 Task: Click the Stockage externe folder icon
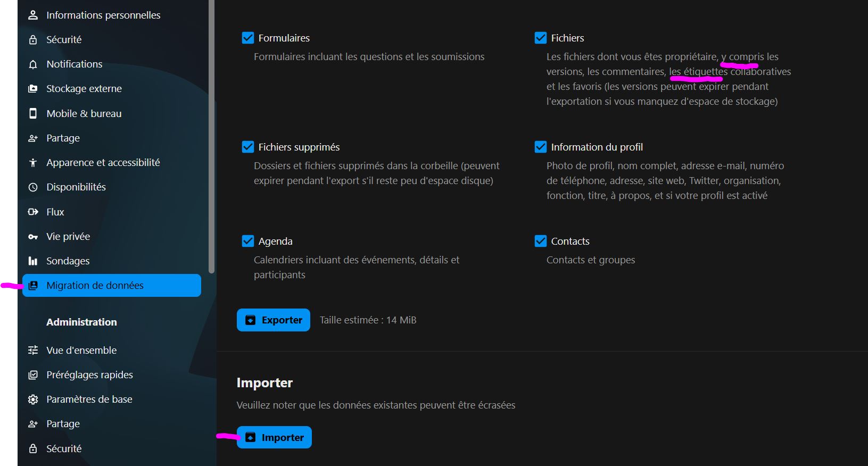pyautogui.click(x=33, y=89)
